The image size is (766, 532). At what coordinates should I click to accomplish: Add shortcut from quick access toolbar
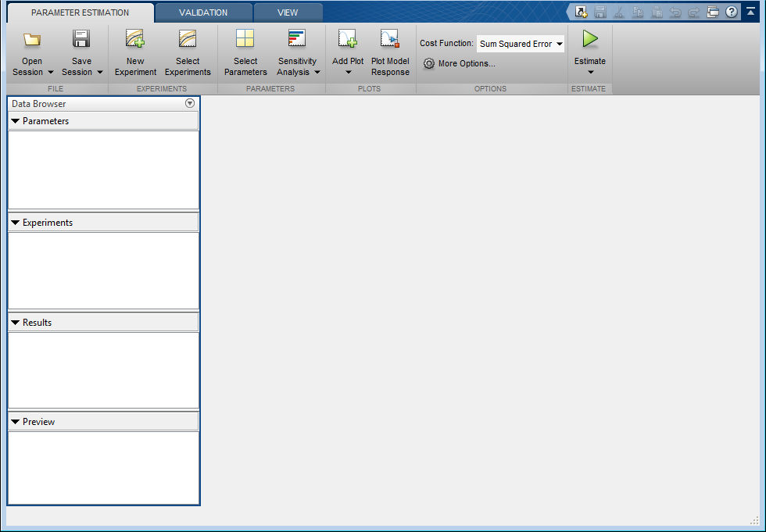coord(581,12)
